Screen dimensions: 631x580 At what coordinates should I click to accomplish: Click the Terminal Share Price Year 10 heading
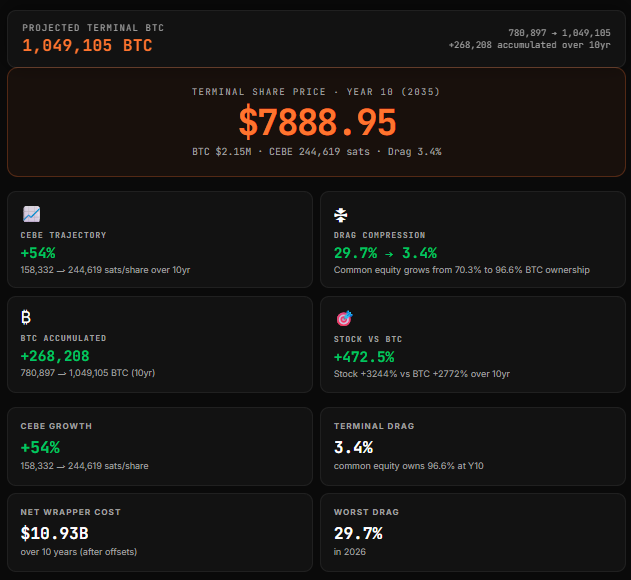point(316,92)
